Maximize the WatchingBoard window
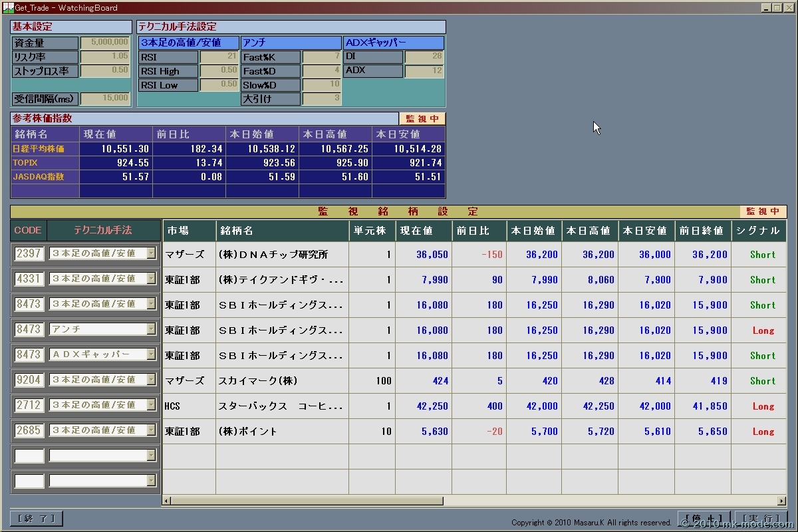Screen dimensions: 798x532 [776, 7]
